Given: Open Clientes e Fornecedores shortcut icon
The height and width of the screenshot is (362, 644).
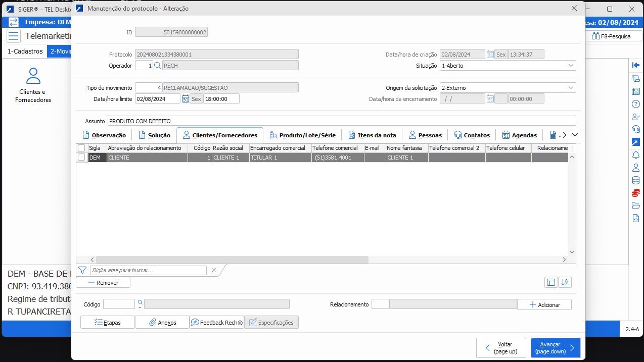Looking at the screenshot, I should 33,85.
